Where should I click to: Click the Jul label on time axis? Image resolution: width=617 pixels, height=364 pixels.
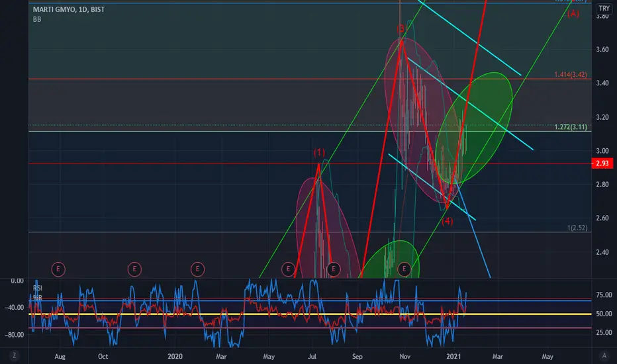pyautogui.click(x=312, y=356)
